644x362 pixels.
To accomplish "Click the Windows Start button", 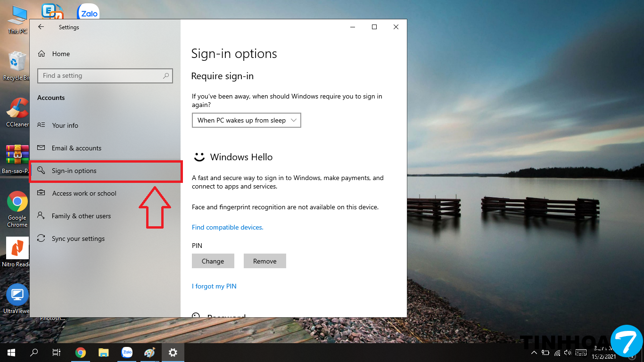I will (11, 352).
